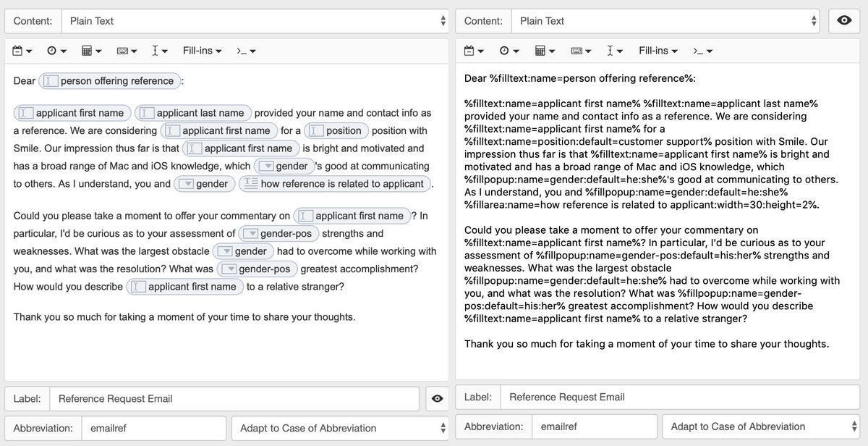Screen dimensions: 868x446
Task: Open 'gender' popup pill after 'largest obstacle'
Action: point(244,251)
